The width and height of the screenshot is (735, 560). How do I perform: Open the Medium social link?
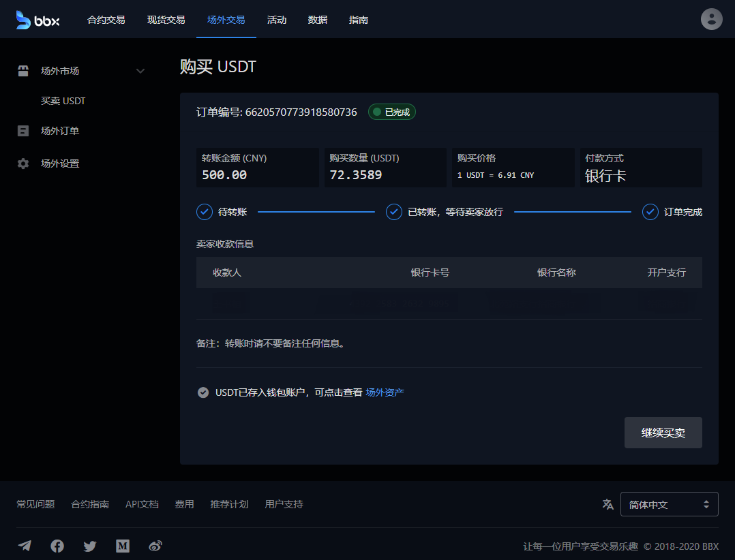[x=123, y=546]
